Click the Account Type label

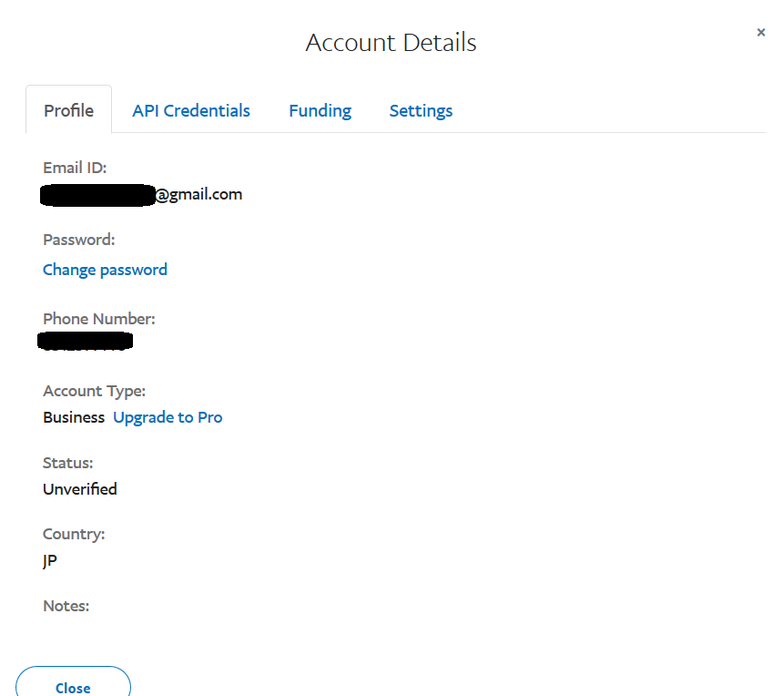[x=94, y=391]
